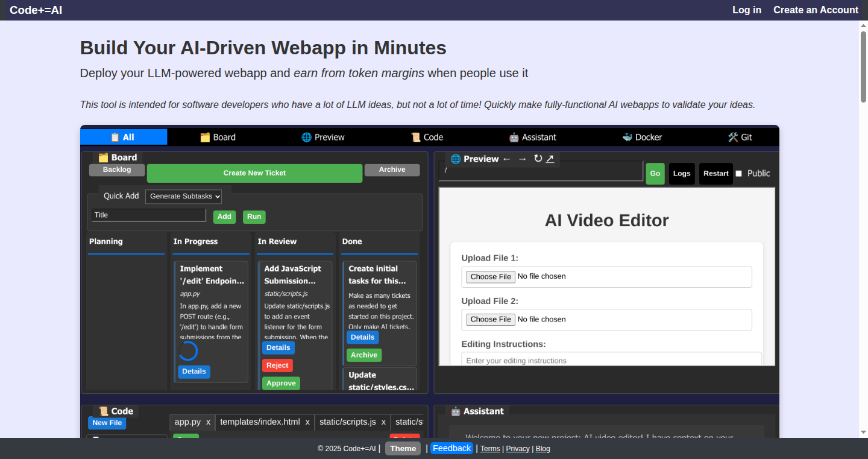Open the Logs in Preview
This screenshot has height=459, width=868.
pyautogui.click(x=682, y=174)
